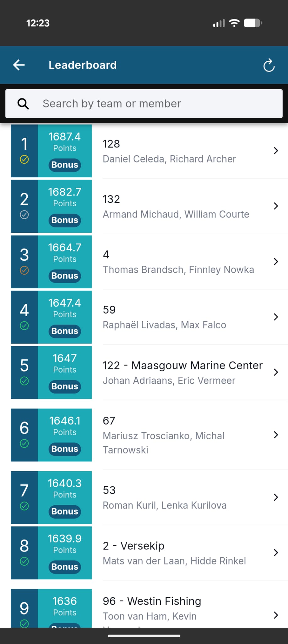Tap the Wi-Fi icon in the status bar
288x644 pixels.
pyautogui.click(x=234, y=23)
